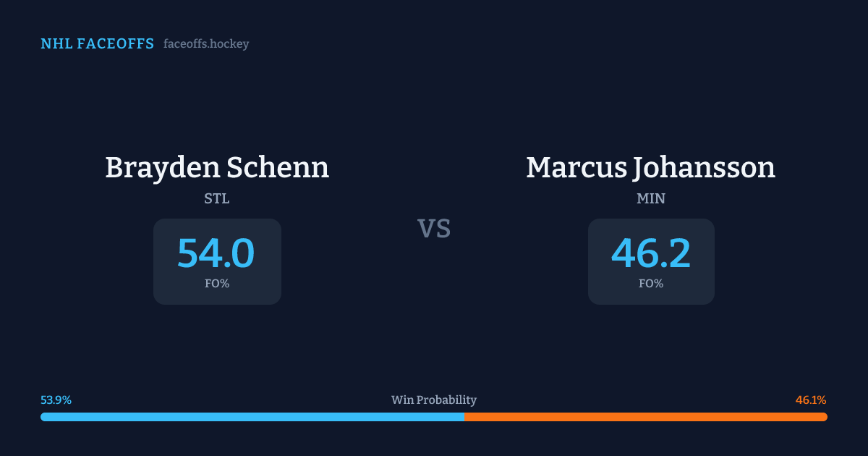Click the 54.0 faceoff percentage value

click(216, 254)
